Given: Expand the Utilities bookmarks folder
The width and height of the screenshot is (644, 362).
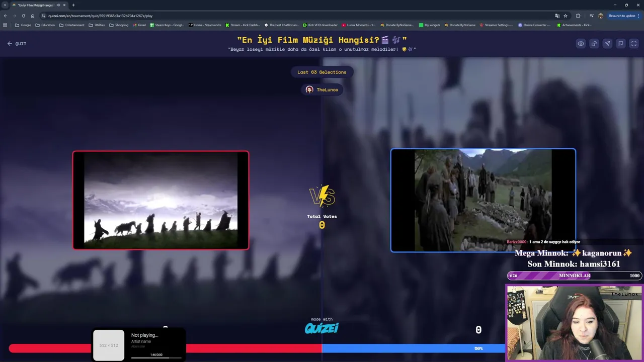Looking at the screenshot, I should [x=97, y=25].
